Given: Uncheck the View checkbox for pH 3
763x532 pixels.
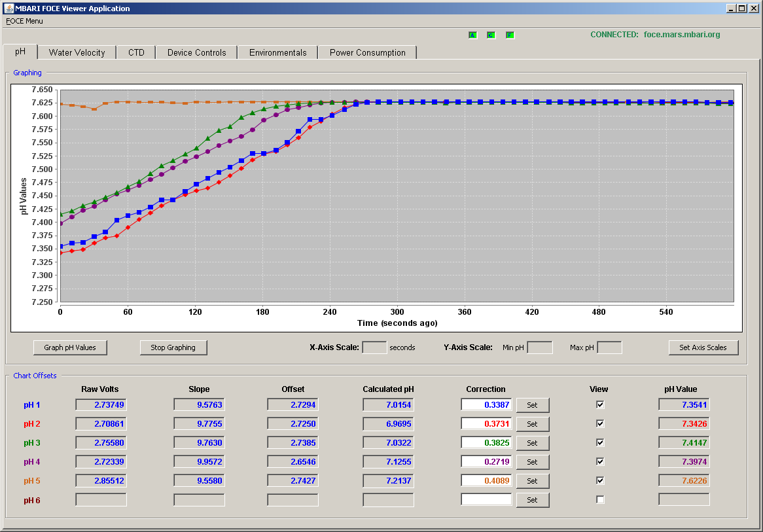Looking at the screenshot, I should (600, 442).
